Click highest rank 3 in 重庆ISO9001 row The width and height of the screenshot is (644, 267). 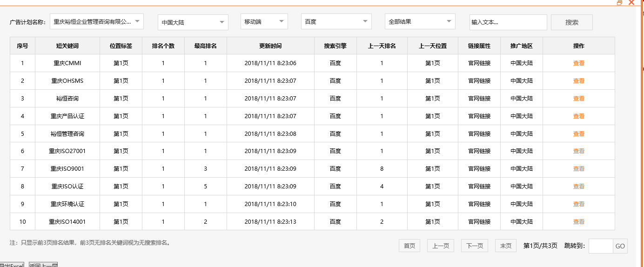pyautogui.click(x=206, y=169)
